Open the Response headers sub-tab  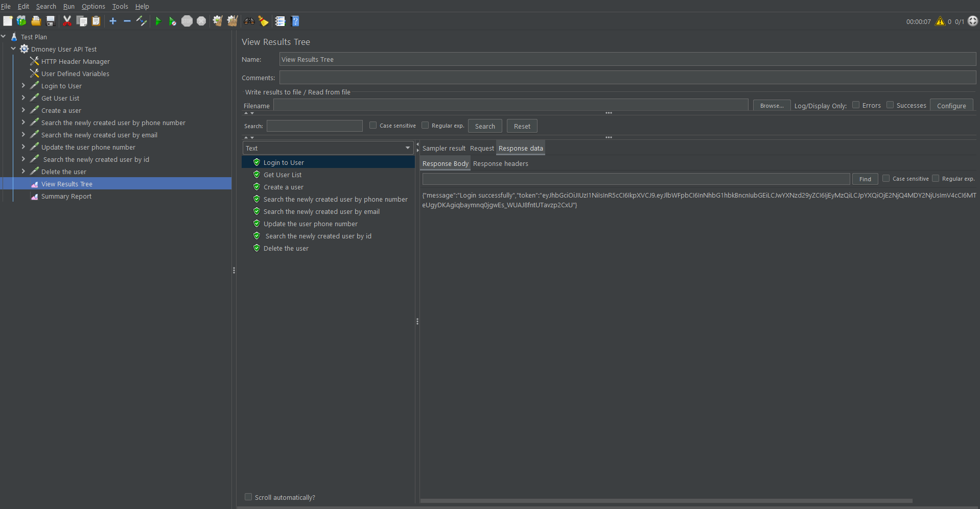pyautogui.click(x=500, y=163)
